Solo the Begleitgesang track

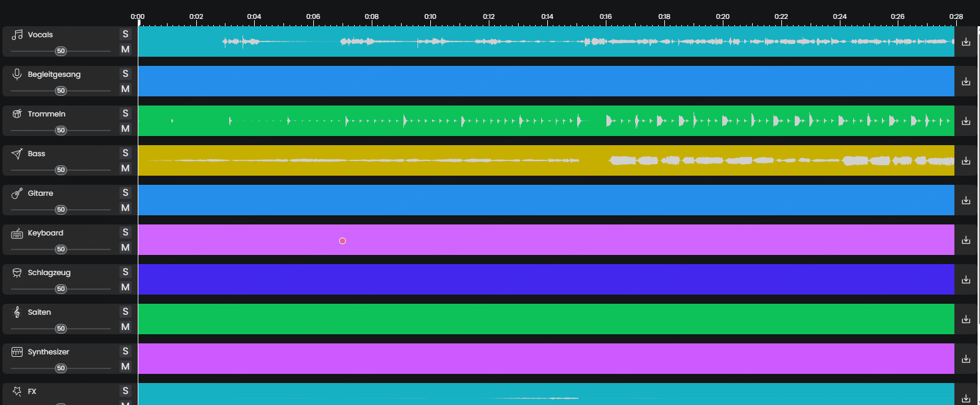126,74
